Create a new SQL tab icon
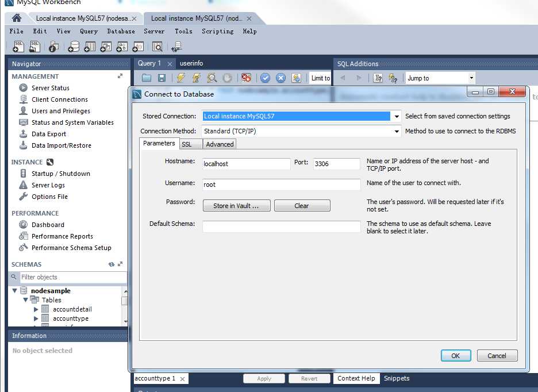 point(18,47)
